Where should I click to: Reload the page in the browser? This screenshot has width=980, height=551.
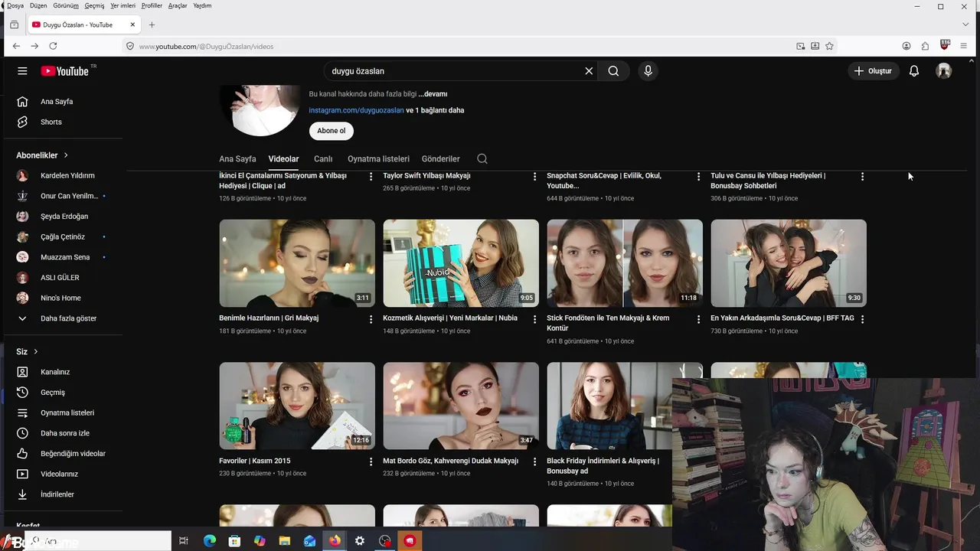pyautogui.click(x=53, y=46)
